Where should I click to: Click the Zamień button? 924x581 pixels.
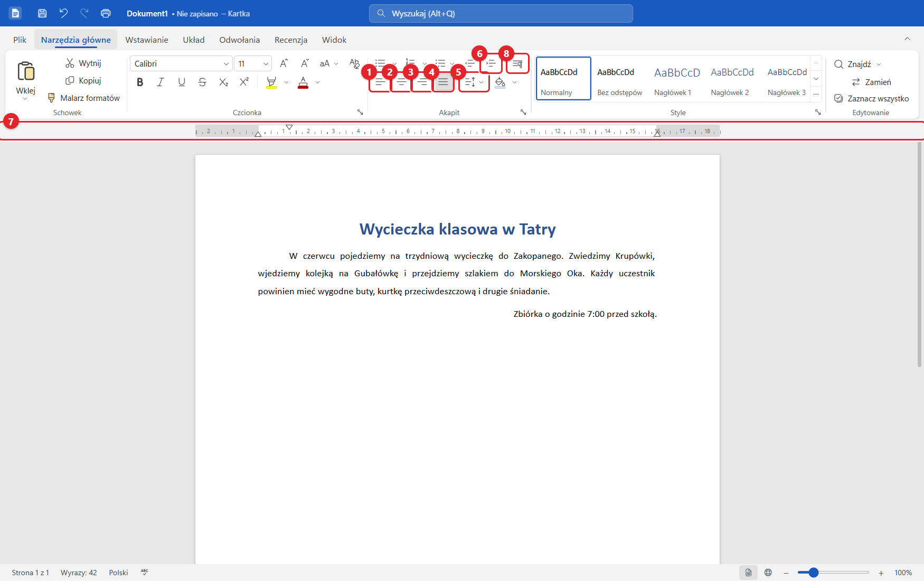[x=871, y=82]
